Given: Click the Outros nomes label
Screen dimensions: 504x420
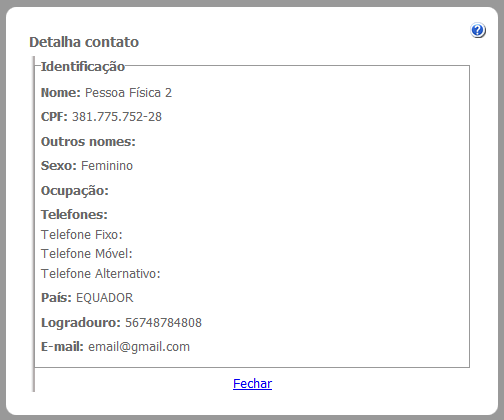Looking at the screenshot, I should click(x=88, y=142).
